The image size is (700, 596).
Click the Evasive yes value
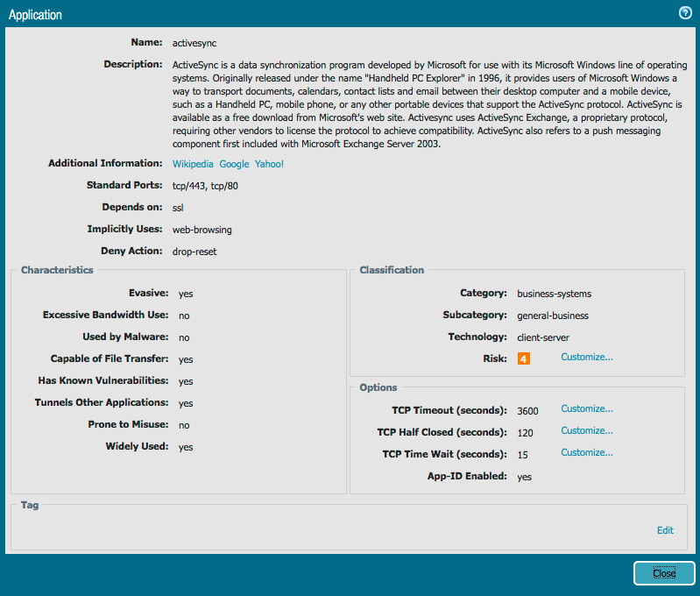tap(186, 294)
